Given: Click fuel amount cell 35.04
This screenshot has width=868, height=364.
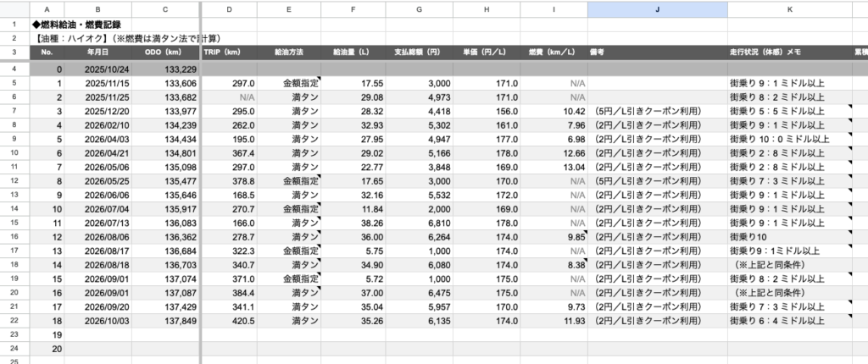Looking at the screenshot, I should coord(353,306).
